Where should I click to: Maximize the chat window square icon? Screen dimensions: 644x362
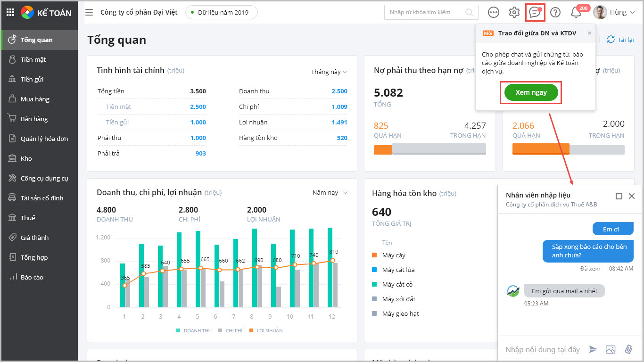tap(619, 196)
